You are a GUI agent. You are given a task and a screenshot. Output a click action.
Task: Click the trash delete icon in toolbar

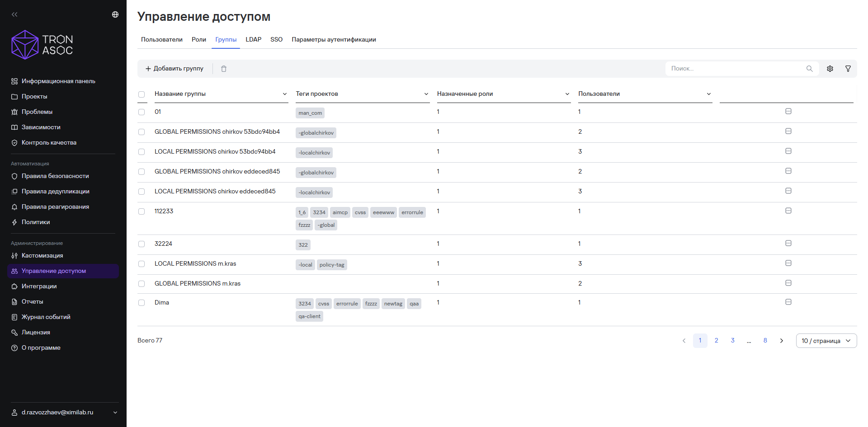pyautogui.click(x=224, y=69)
